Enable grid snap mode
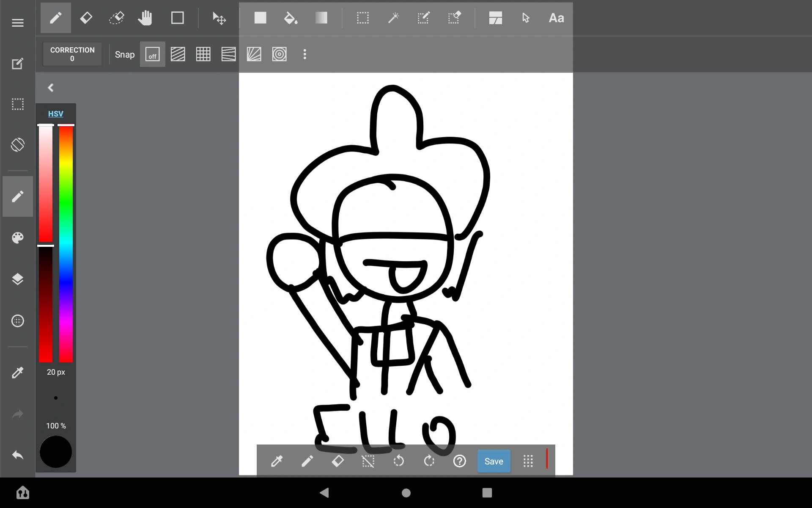 click(x=203, y=54)
